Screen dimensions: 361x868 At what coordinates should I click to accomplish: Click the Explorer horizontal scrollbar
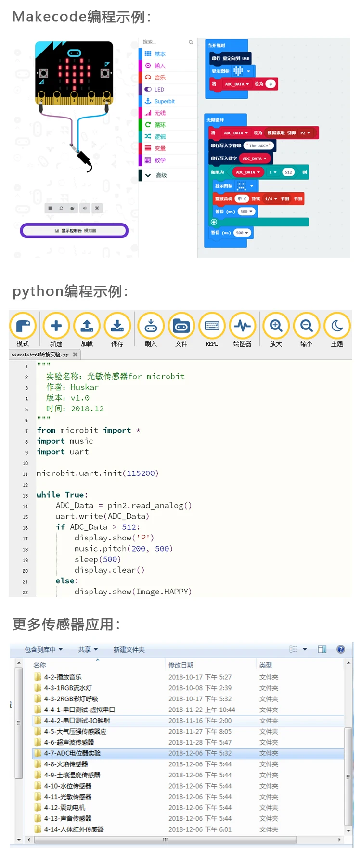[x=165, y=840]
